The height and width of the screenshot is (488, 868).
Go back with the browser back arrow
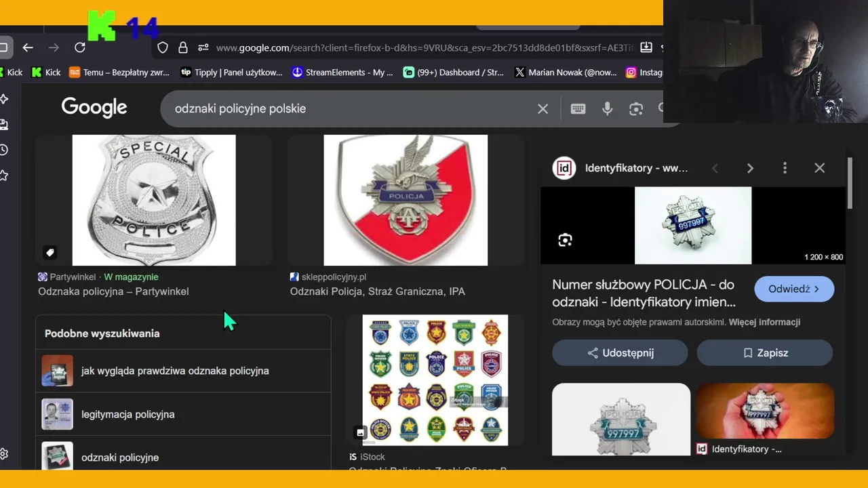[x=28, y=47]
